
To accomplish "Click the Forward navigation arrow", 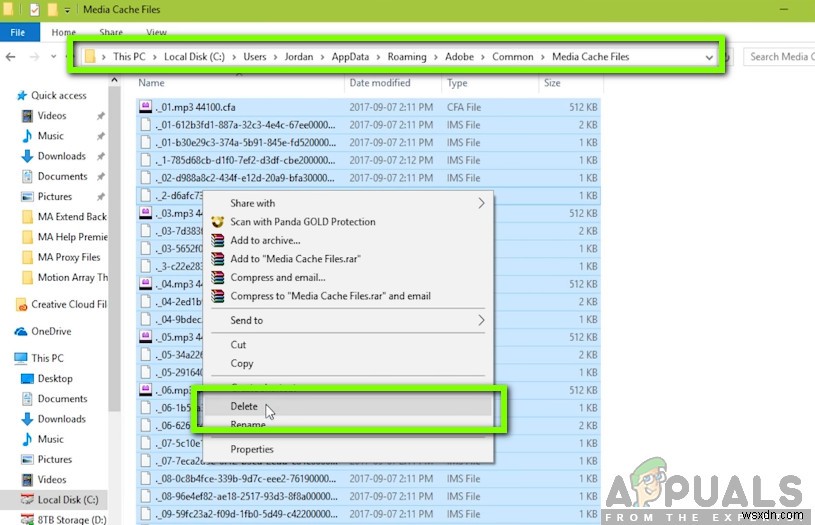I will (x=34, y=57).
